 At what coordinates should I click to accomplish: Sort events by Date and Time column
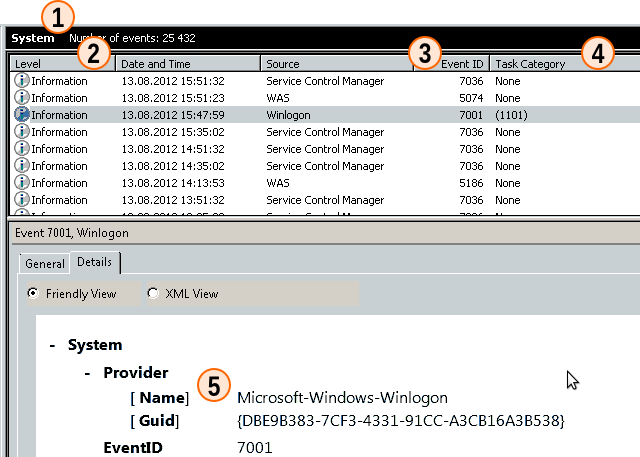pyautogui.click(x=188, y=64)
